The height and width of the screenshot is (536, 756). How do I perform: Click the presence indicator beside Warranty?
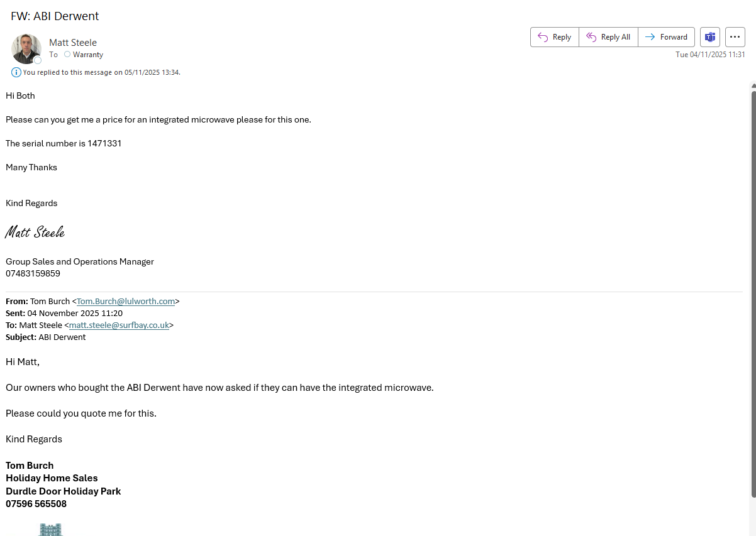pyautogui.click(x=67, y=55)
